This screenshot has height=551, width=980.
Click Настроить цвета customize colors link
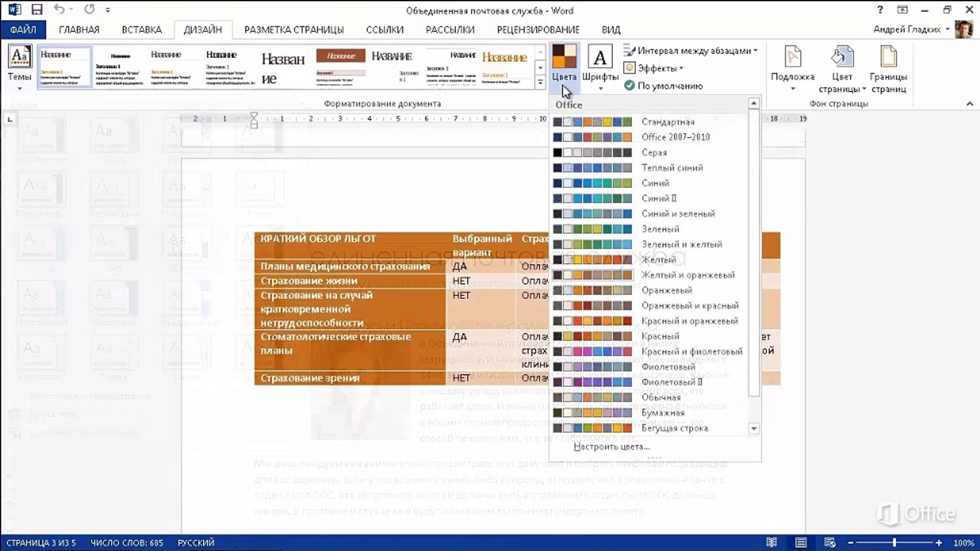pos(611,446)
